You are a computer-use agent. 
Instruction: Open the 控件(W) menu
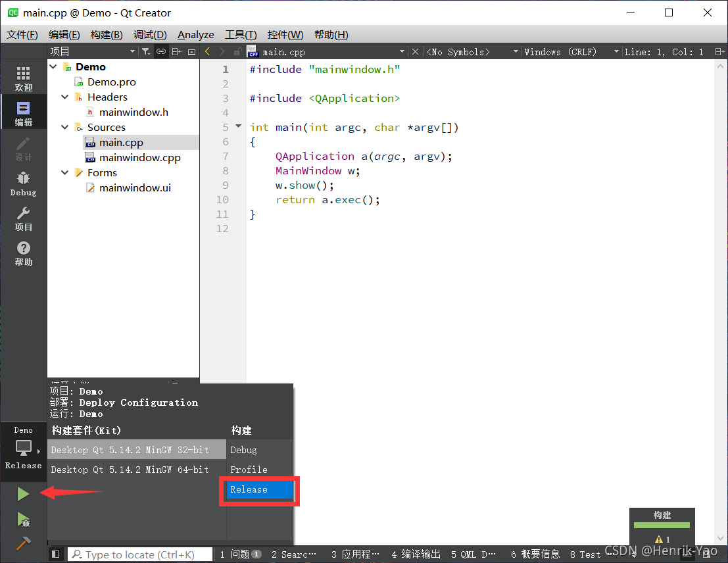click(285, 35)
